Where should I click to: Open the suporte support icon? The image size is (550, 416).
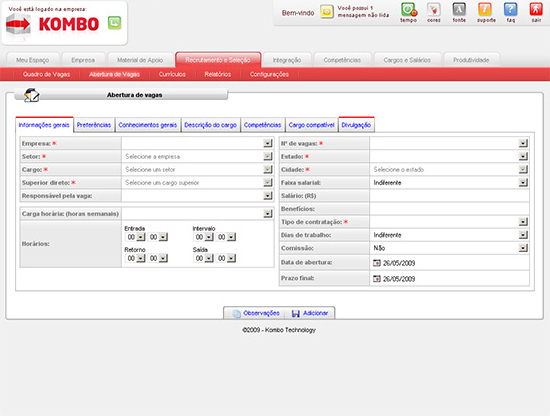point(485,10)
